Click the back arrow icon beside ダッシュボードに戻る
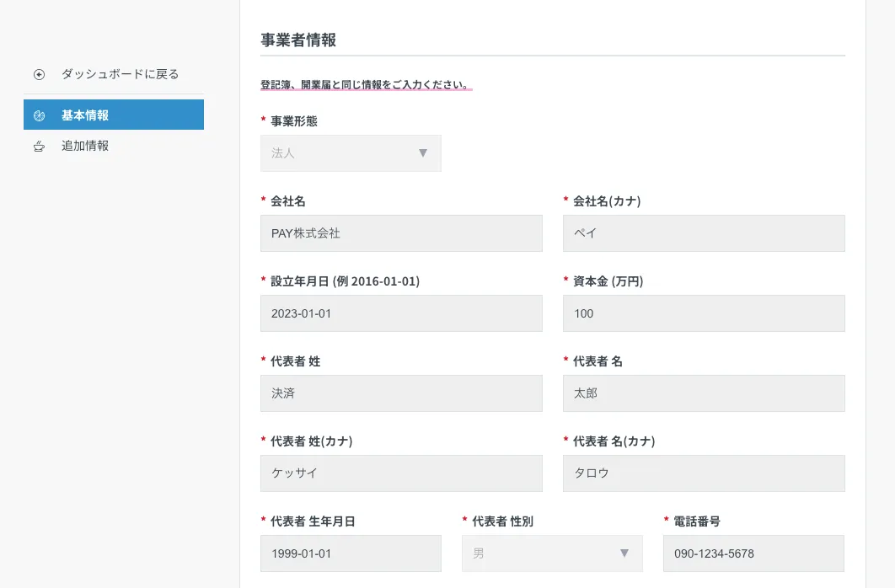Image resolution: width=895 pixels, height=588 pixels. tap(39, 74)
